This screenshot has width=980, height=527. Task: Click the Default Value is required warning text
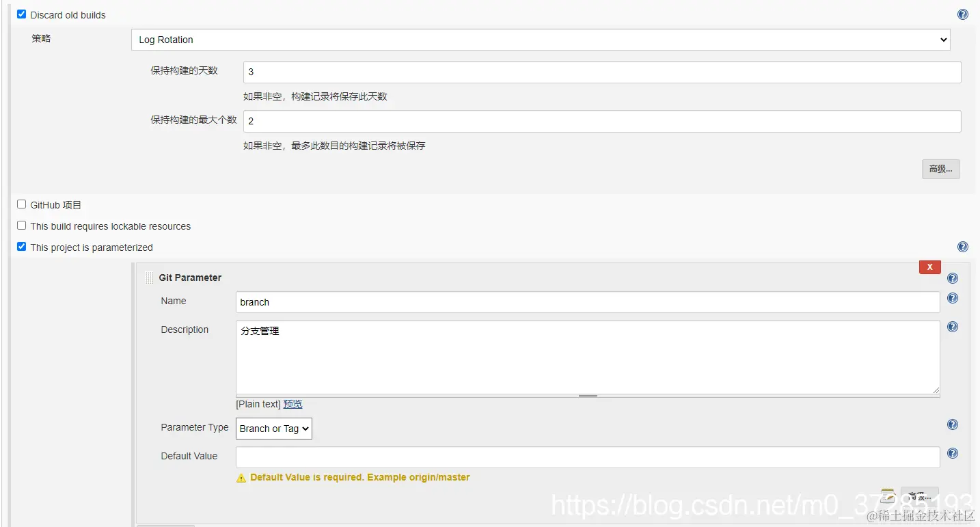(360, 477)
